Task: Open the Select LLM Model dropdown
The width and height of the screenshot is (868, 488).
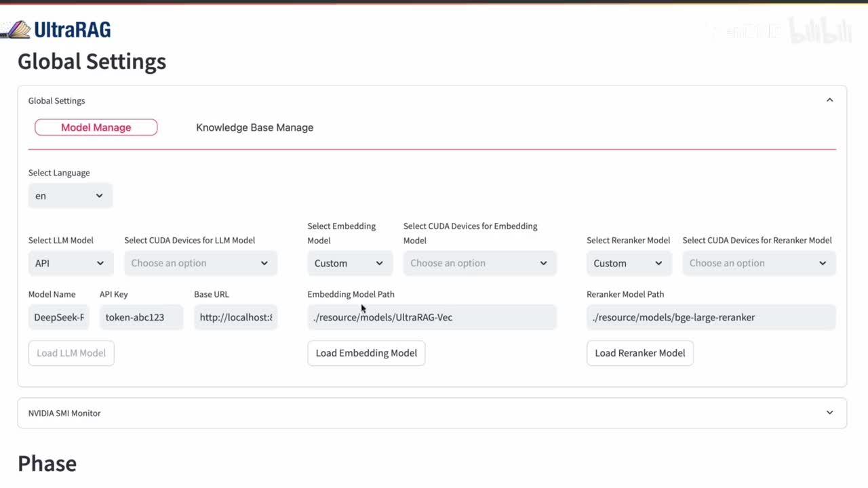Action: coord(71,263)
